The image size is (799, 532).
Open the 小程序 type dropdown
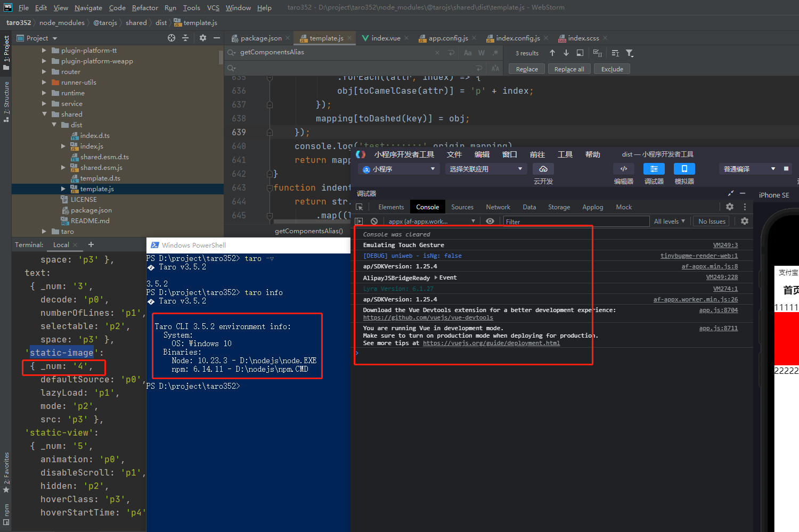coord(399,169)
